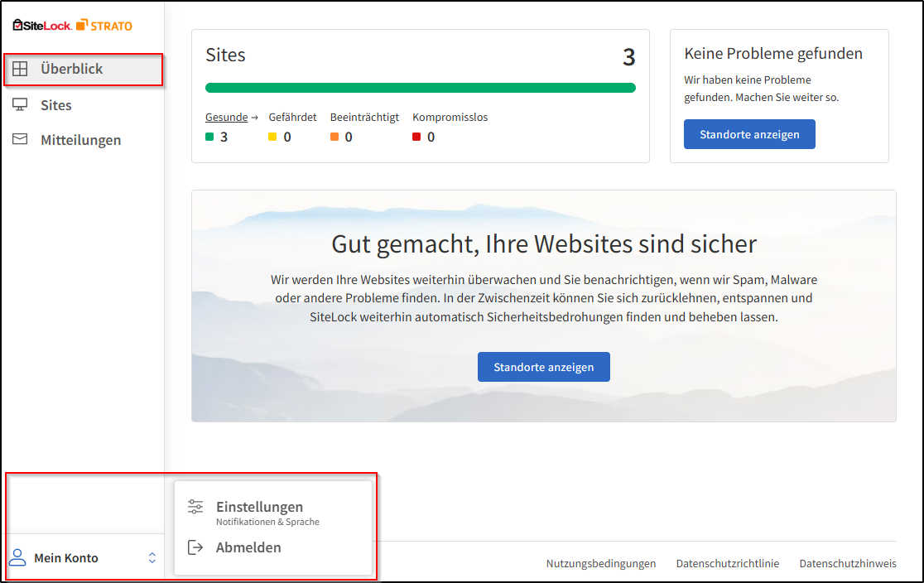Select Abmelden in the account menu
This screenshot has width=924, height=583.
(248, 547)
